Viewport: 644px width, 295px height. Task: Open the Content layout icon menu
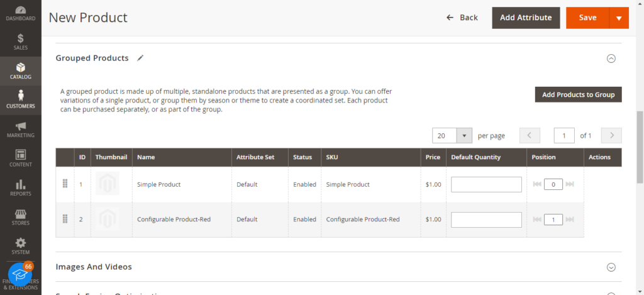[21, 159]
